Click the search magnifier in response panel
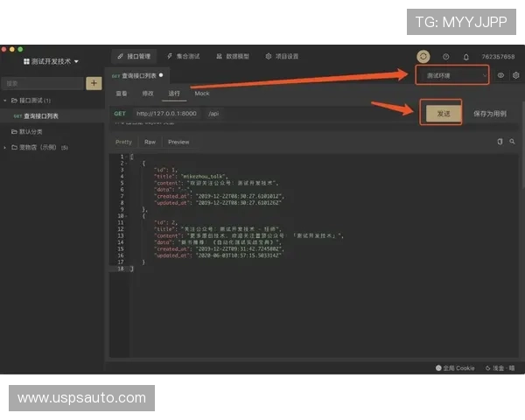Image resolution: width=525 pixels, height=420 pixels. coord(512,141)
